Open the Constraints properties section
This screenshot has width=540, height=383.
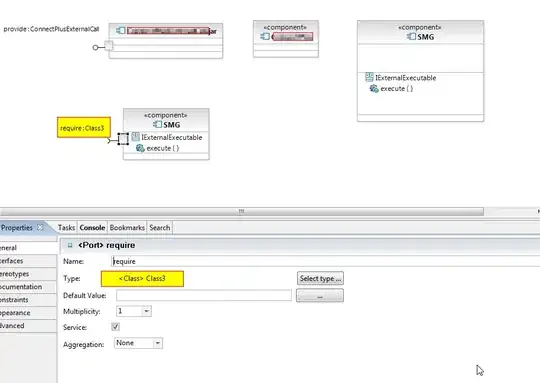point(28,300)
